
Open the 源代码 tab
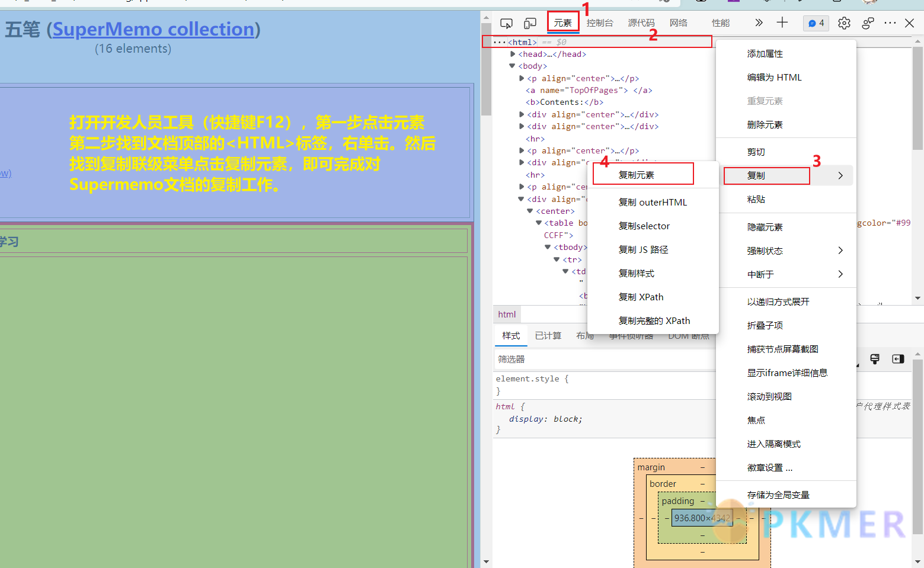[641, 23]
